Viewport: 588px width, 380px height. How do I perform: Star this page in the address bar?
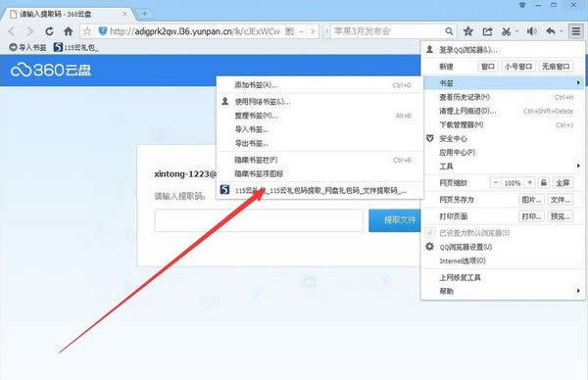[x=87, y=31]
